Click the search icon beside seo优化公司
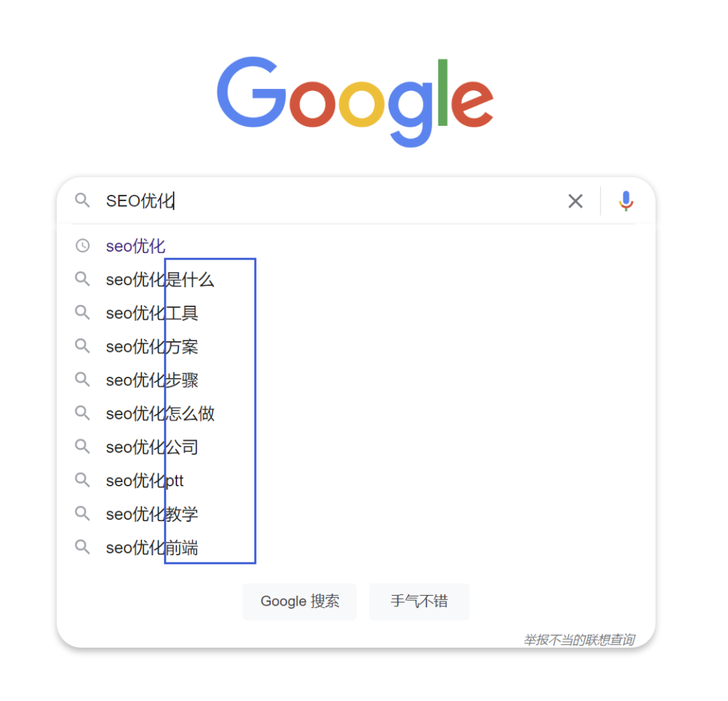The width and height of the screenshot is (728, 701). click(82, 447)
